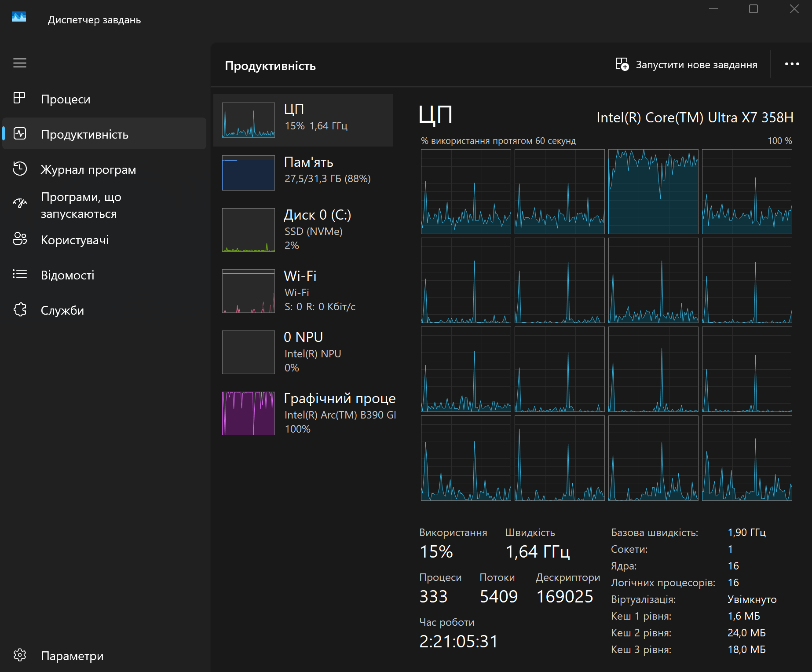Open the Параметри gear icon
The height and width of the screenshot is (672, 812).
tap(20, 655)
